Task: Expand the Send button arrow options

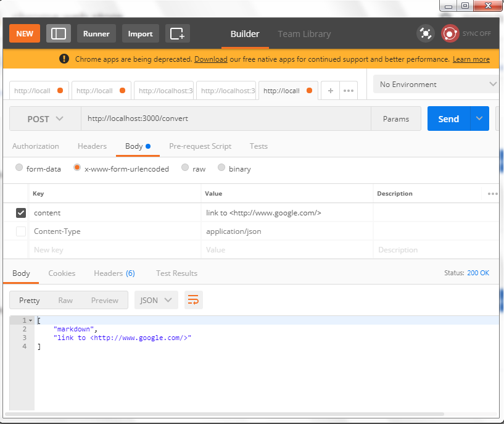Action: (479, 118)
